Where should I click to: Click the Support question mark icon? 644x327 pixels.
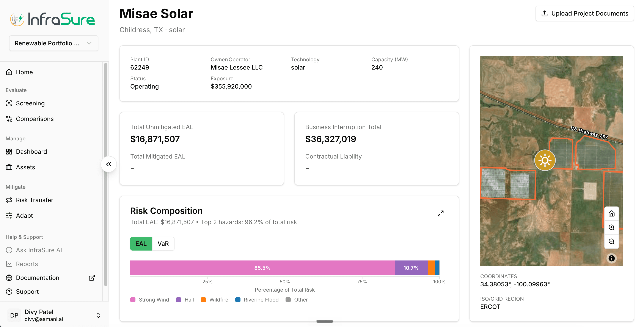9,291
